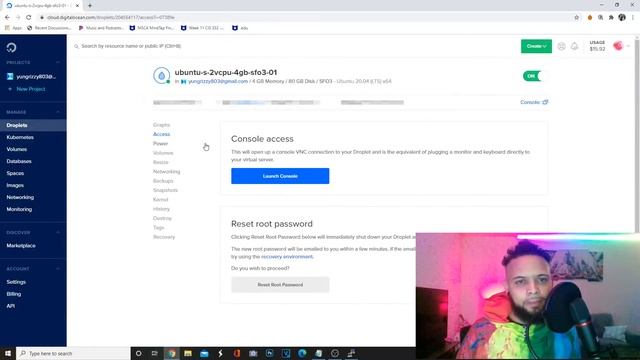Screen dimensions: 640x360
Task: Open File Explorer from the taskbar
Action: pos(188,353)
